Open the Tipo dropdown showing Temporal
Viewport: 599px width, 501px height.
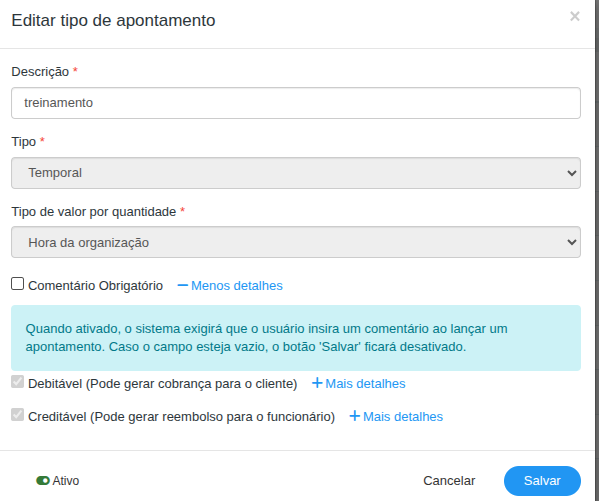pyautogui.click(x=296, y=173)
